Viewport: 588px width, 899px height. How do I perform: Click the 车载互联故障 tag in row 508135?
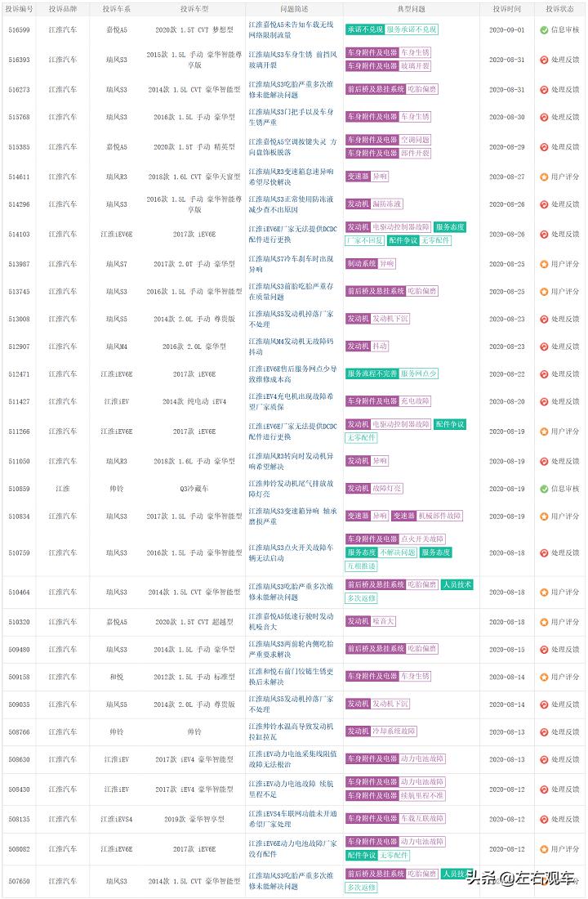tap(422, 818)
